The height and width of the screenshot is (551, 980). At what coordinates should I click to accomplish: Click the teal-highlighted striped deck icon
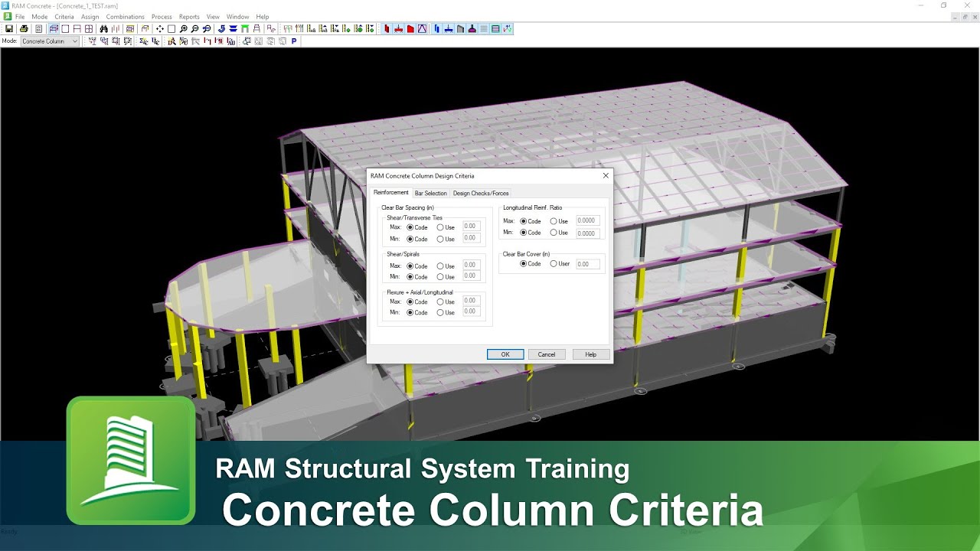(x=495, y=29)
